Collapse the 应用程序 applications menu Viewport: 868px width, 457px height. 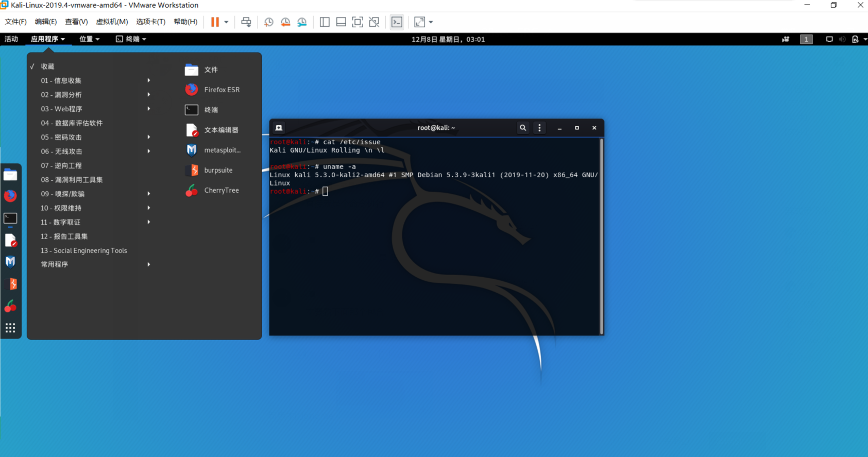pyautogui.click(x=48, y=39)
